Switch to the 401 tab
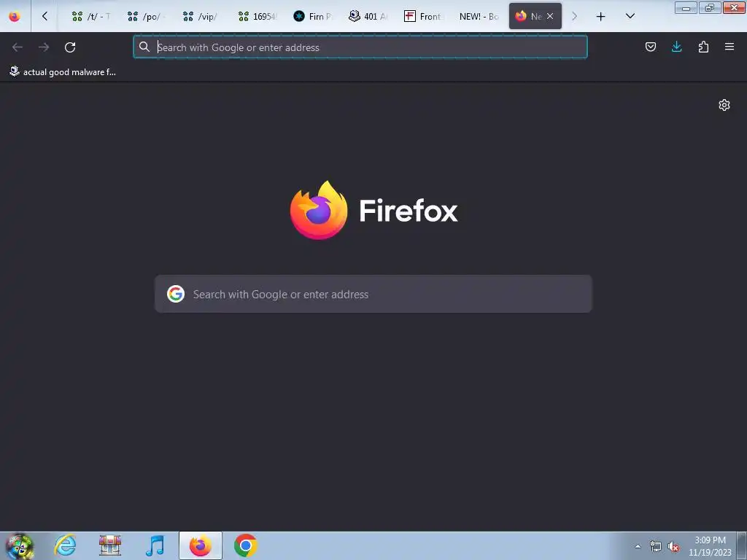The width and height of the screenshot is (747, 560). coord(368,16)
